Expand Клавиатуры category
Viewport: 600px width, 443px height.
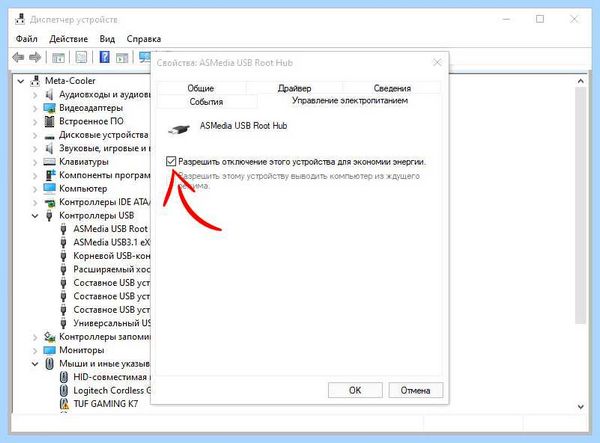[35, 162]
